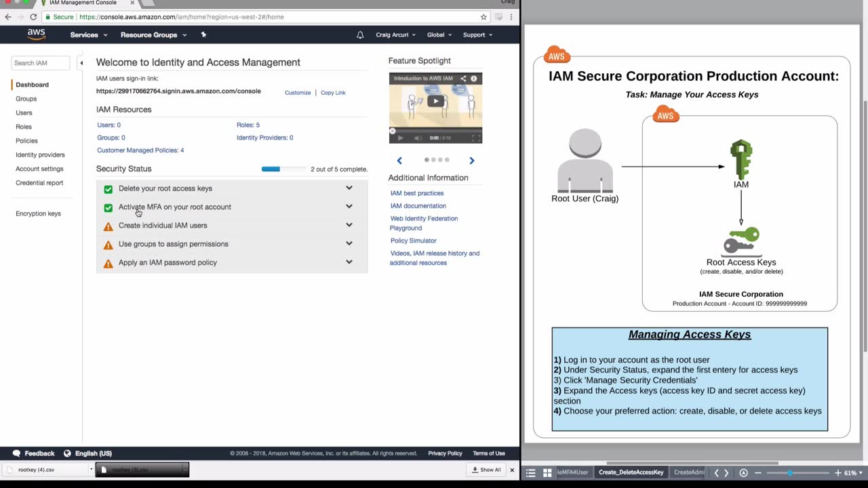Screen dimensions: 868x488
Task: Click Copy Link for the sign-in URL
Action: click(x=333, y=93)
